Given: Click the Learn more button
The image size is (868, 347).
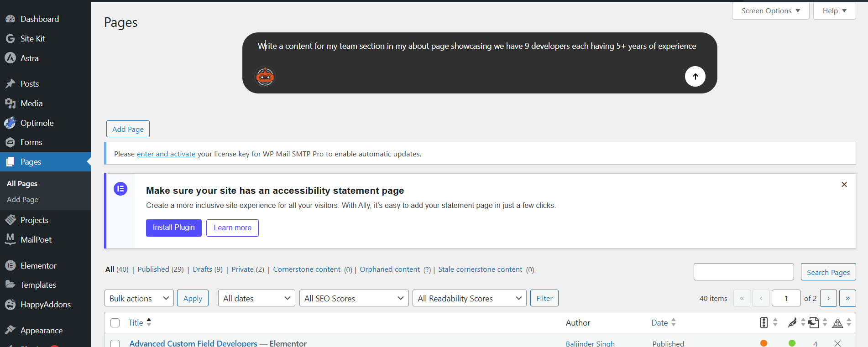Looking at the screenshot, I should click(232, 228).
